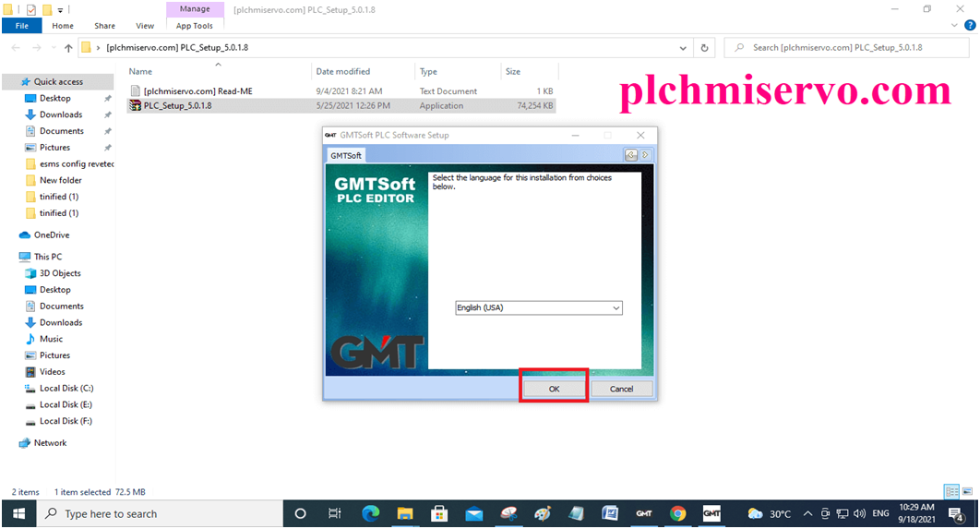980x529 pixels.
Task: Refresh the current folder view
Action: (x=705, y=48)
